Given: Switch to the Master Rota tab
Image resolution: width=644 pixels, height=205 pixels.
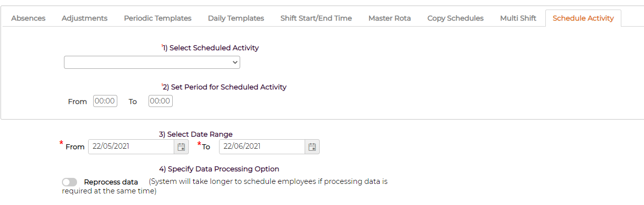Looking at the screenshot, I should 390,18.
